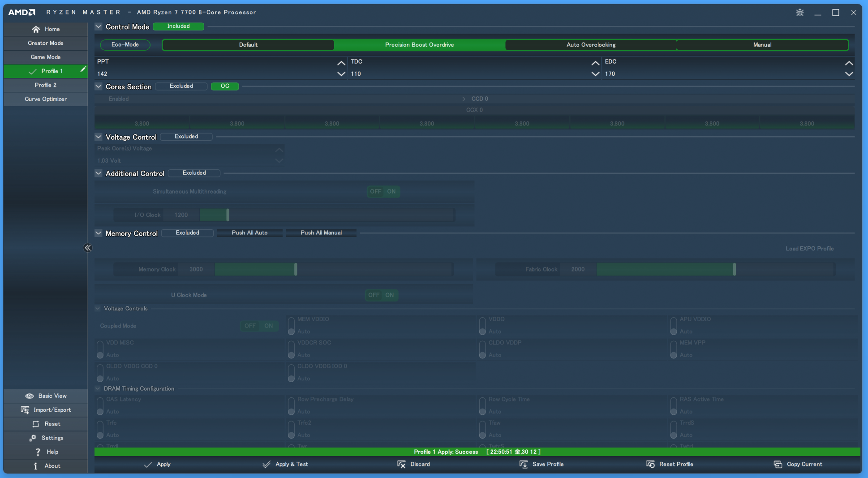
Task: Collapse the Cores Section chevron
Action: tap(99, 86)
